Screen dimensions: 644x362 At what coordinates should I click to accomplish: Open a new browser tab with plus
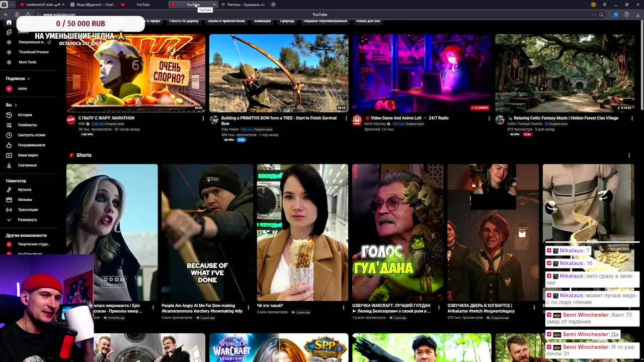pos(273,5)
